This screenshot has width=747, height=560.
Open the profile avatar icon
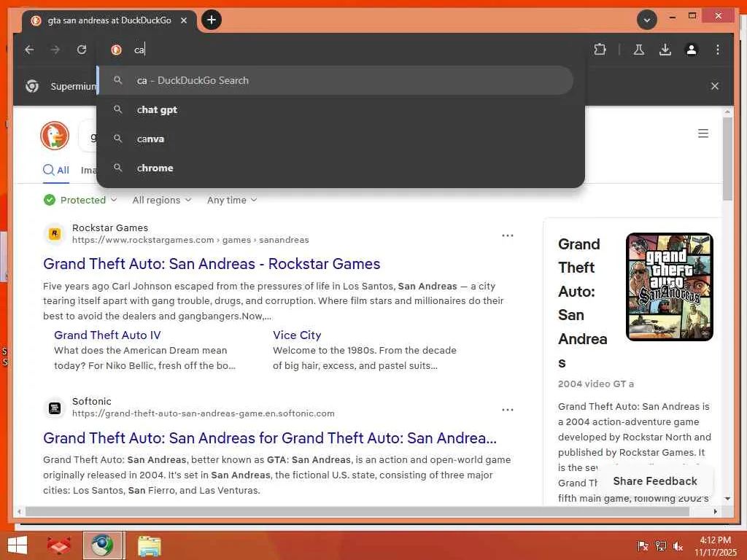(x=692, y=50)
